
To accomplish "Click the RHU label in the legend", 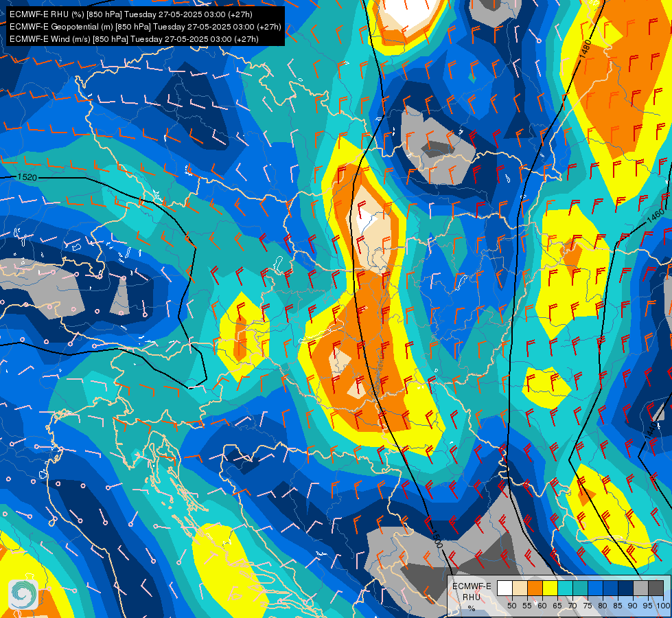I will [x=472, y=597].
